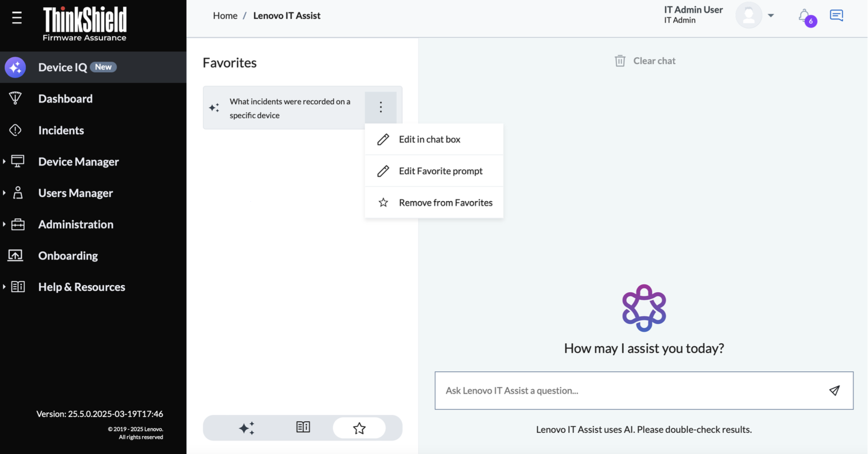
Task: Open Users Manager section
Action: click(75, 193)
